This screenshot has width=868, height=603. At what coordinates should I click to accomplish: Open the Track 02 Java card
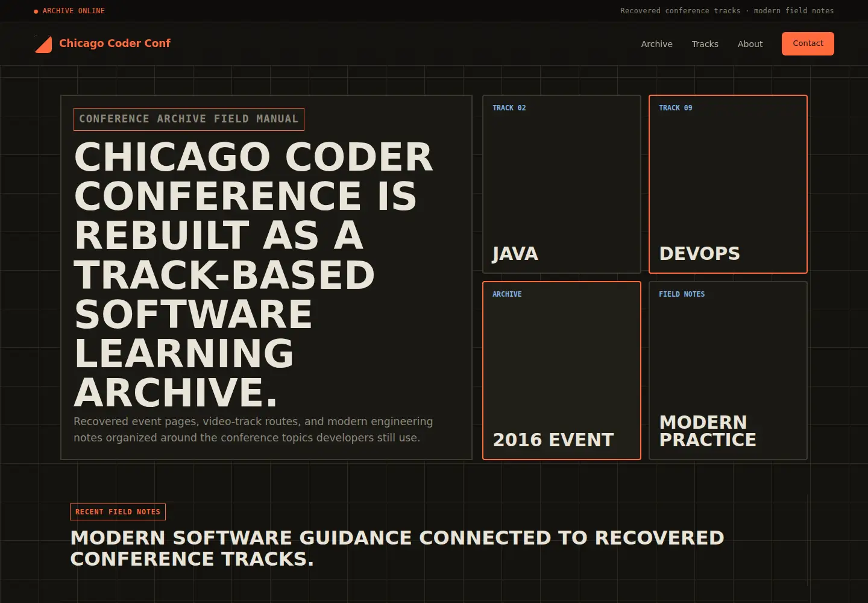[561, 184]
